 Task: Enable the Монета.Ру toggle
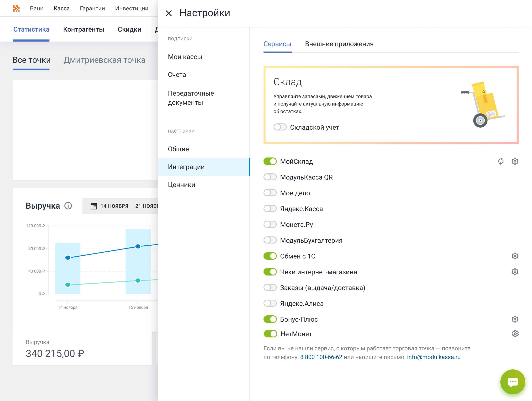[270, 225]
